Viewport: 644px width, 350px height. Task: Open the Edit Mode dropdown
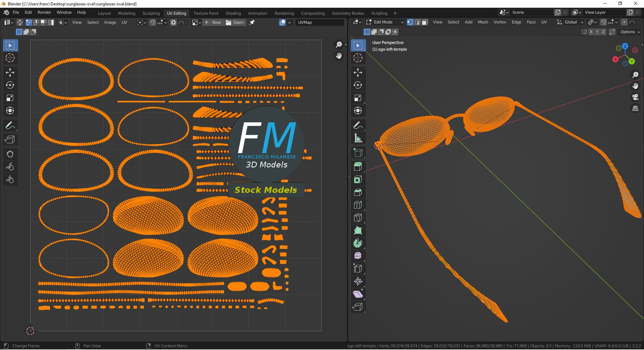coord(385,22)
